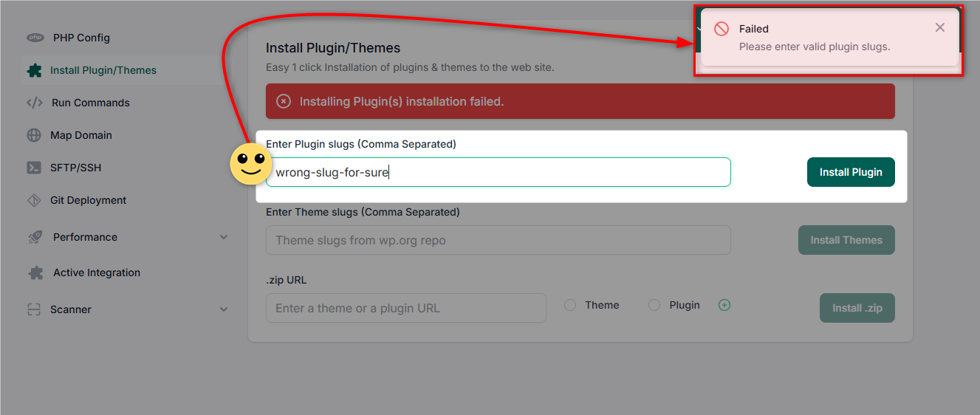Viewport: 980px width, 415px height.
Task: Dismiss the Failed notification toast
Action: tap(940, 27)
